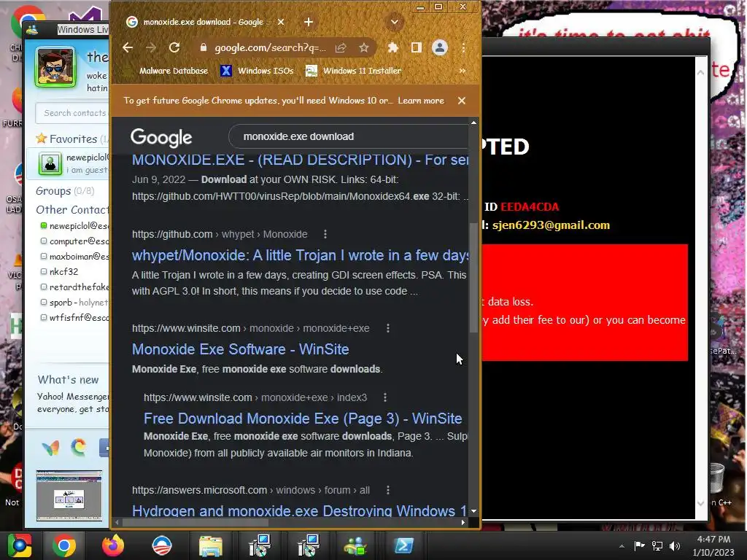Open Free Download Monoxide Exe Page 3 result

303,419
